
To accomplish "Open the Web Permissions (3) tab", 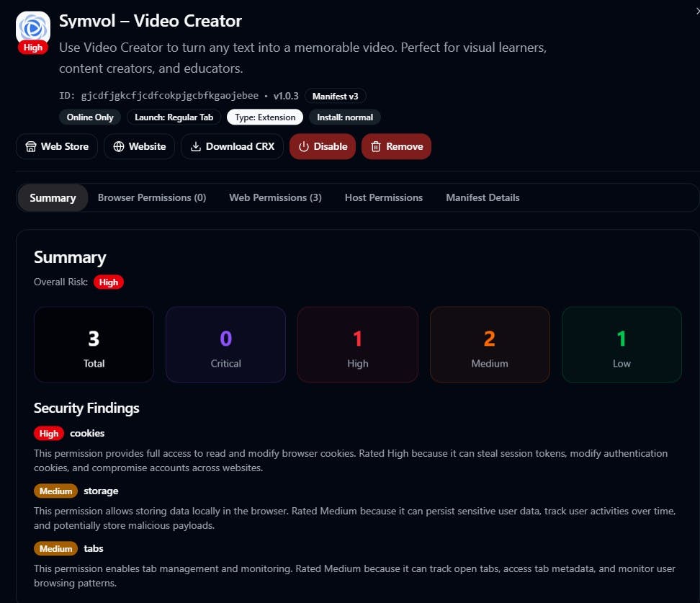I will coord(275,198).
